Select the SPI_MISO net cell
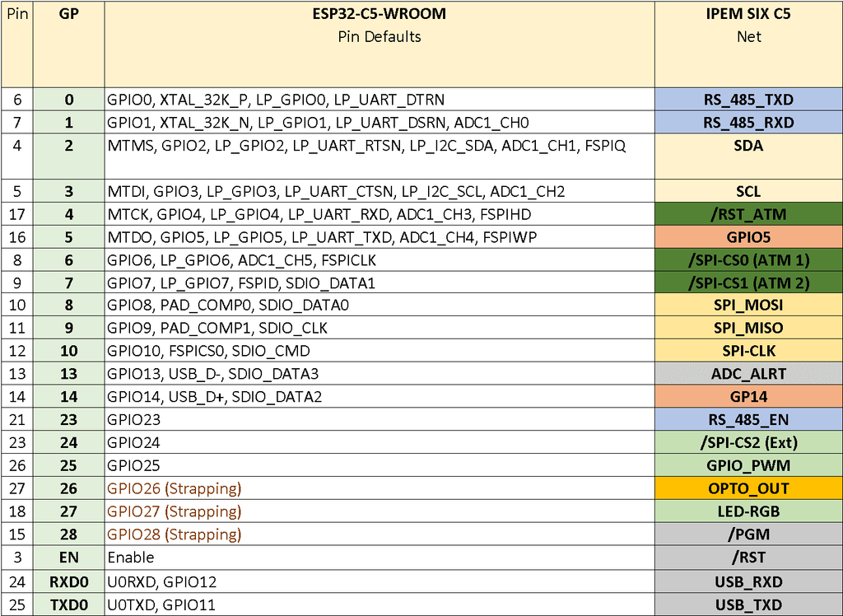Image resolution: width=843 pixels, height=616 pixels. (748, 328)
